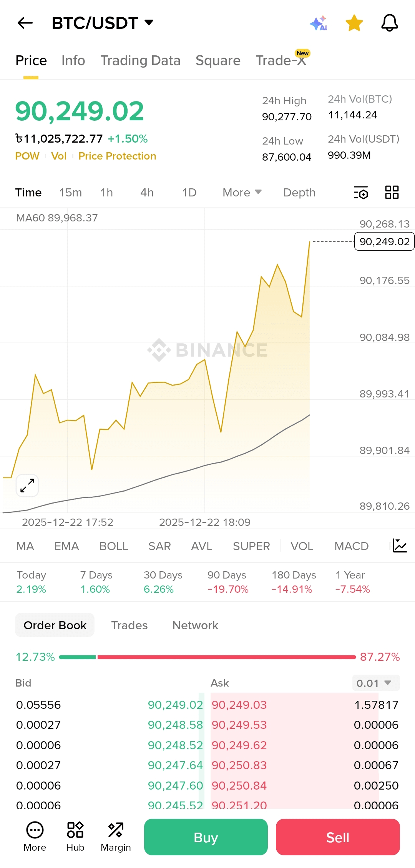415x868 pixels.
Task: Switch to the Trades tab
Action: [129, 625]
